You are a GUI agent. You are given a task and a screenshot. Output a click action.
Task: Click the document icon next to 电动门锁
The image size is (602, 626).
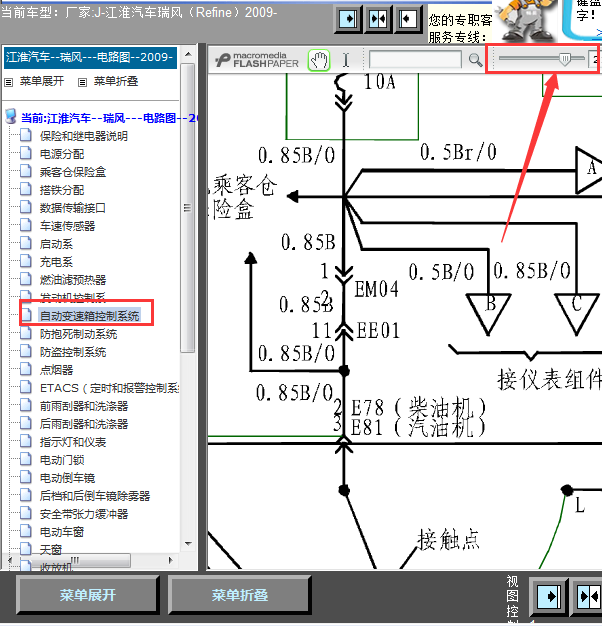click(26, 459)
